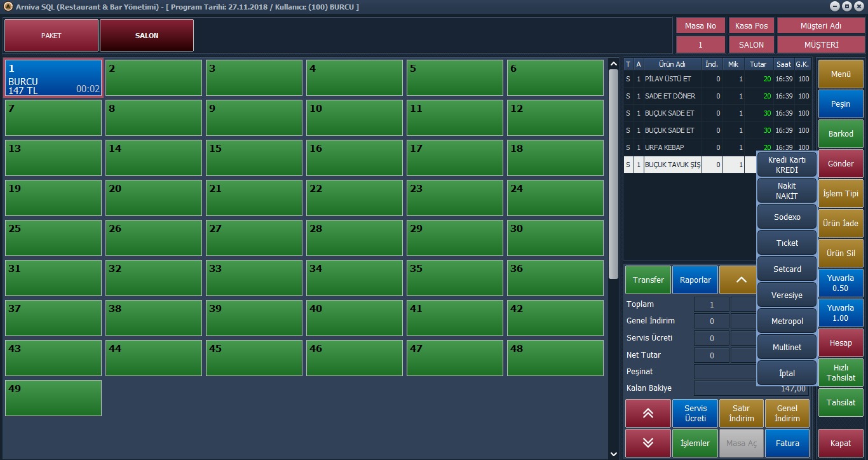Switch to the SALON tab
This screenshot has width=868, height=460.
(147, 36)
